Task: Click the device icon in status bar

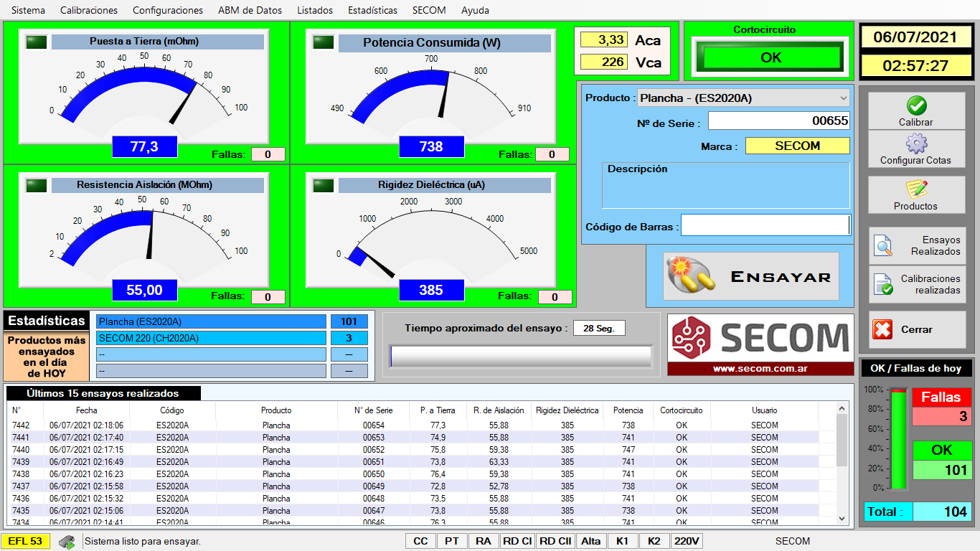Action: [x=67, y=542]
